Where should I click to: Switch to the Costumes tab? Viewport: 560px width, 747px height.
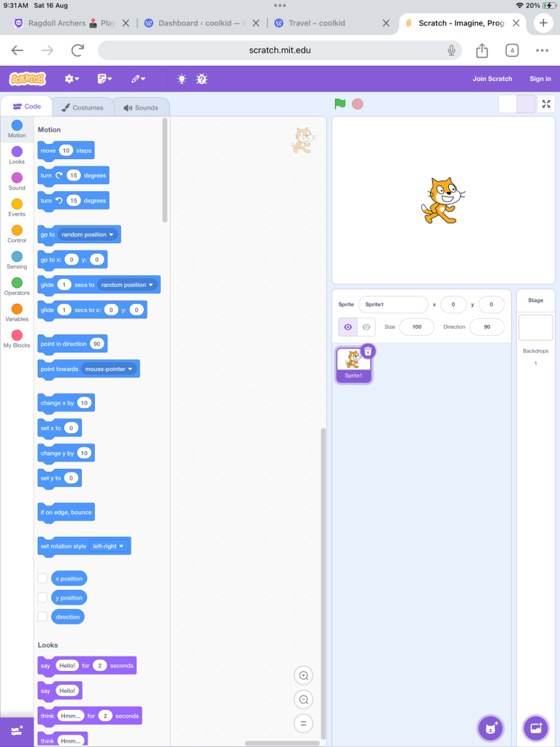(x=83, y=107)
